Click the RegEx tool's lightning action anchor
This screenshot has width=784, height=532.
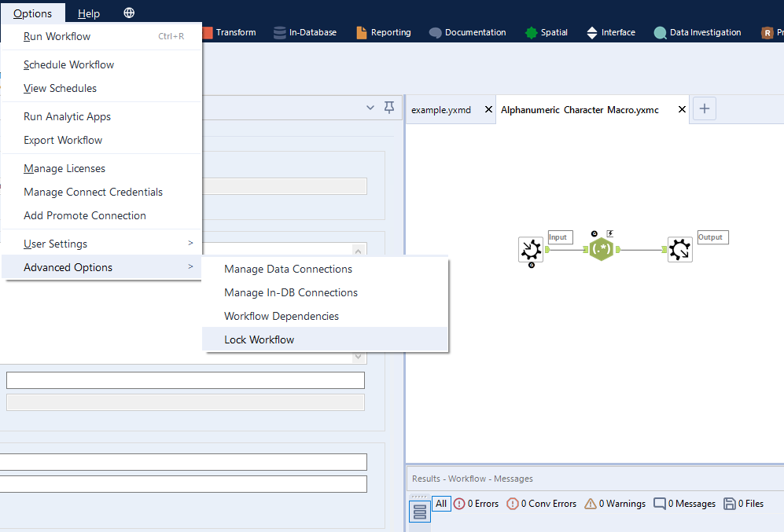coord(610,233)
